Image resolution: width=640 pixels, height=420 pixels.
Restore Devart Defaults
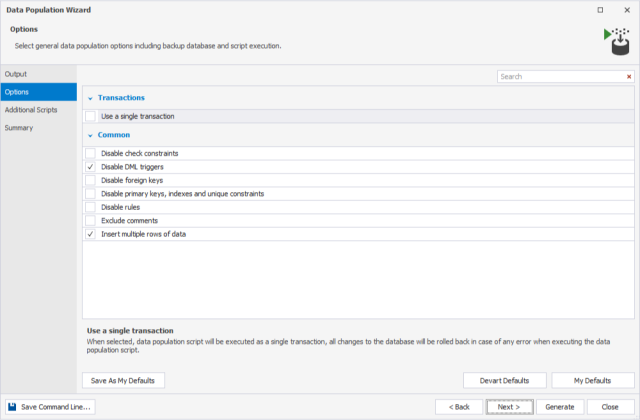pos(504,381)
